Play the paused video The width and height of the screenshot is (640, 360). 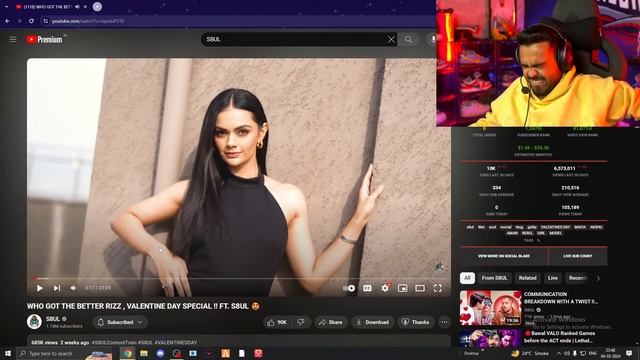(40, 288)
